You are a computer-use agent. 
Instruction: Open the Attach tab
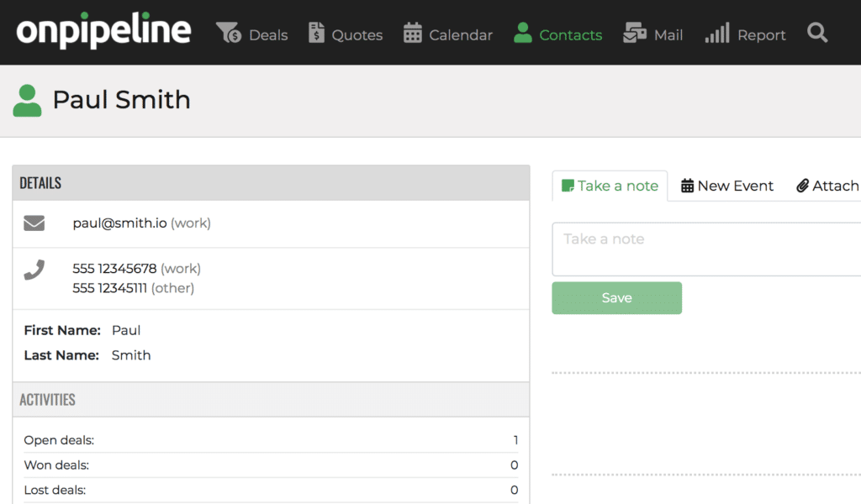827,186
